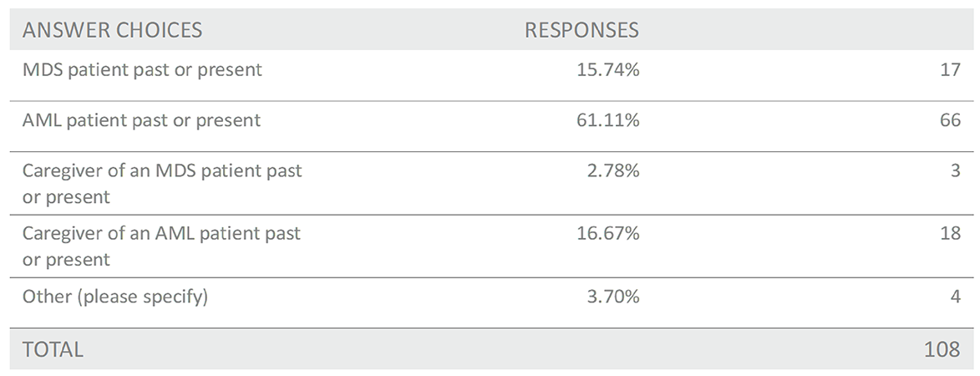Select the total count of 108

942,349
